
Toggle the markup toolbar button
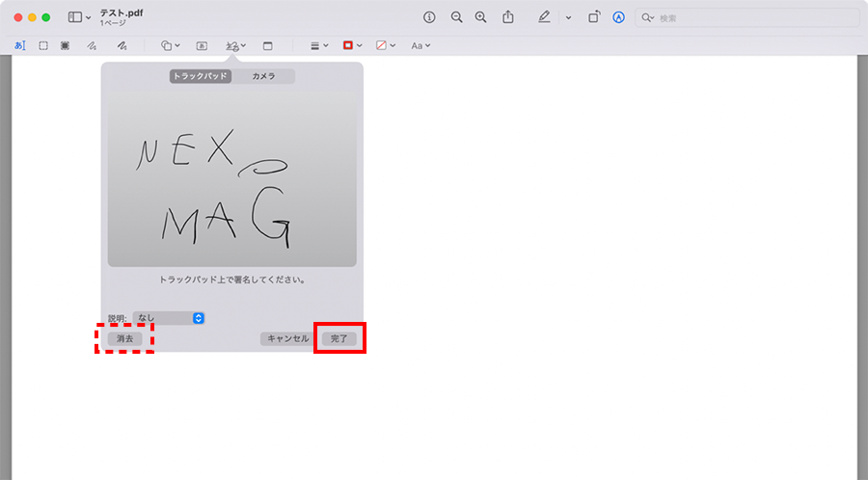618,17
